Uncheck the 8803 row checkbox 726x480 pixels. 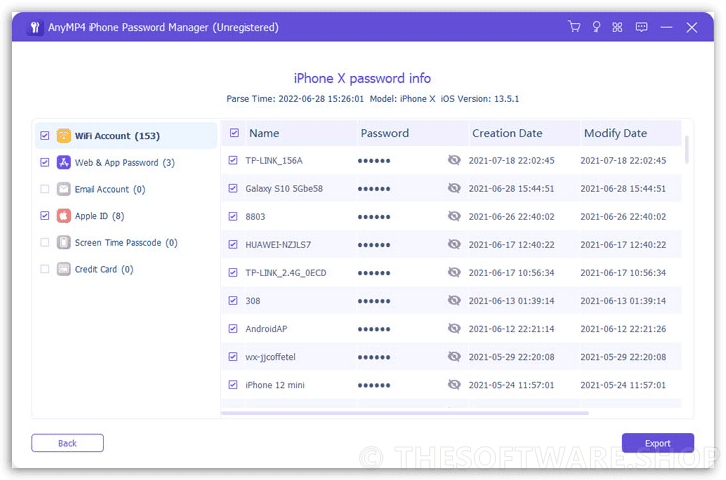point(233,217)
